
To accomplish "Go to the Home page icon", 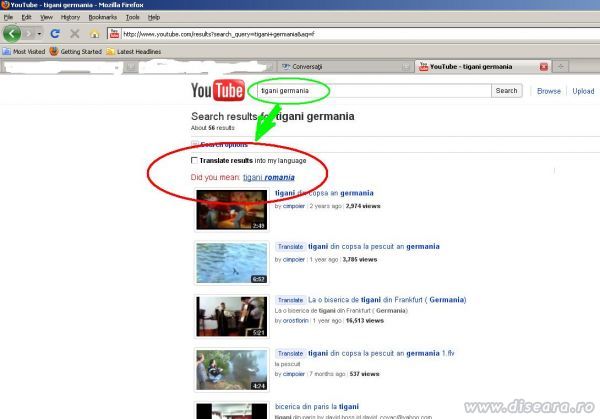I will click(x=94, y=34).
